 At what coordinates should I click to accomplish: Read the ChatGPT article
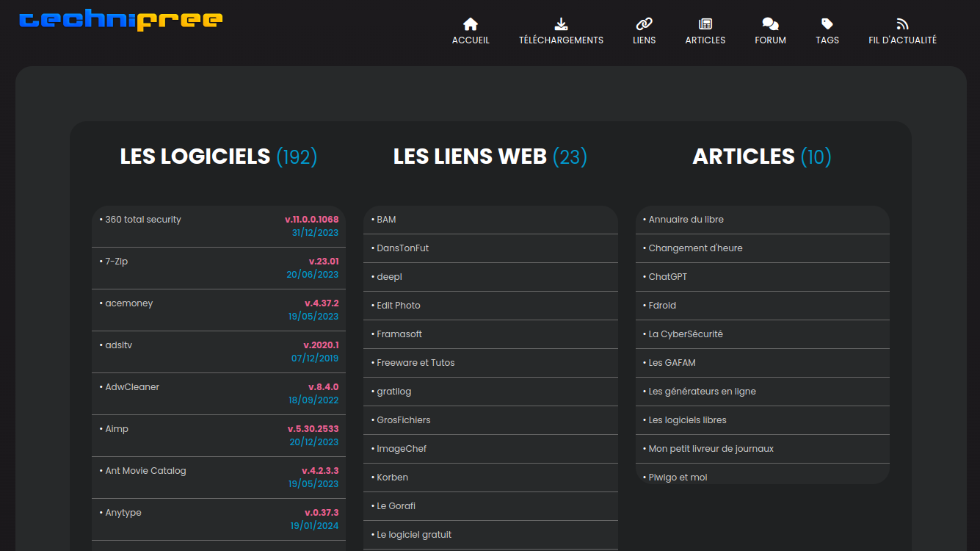(x=668, y=277)
